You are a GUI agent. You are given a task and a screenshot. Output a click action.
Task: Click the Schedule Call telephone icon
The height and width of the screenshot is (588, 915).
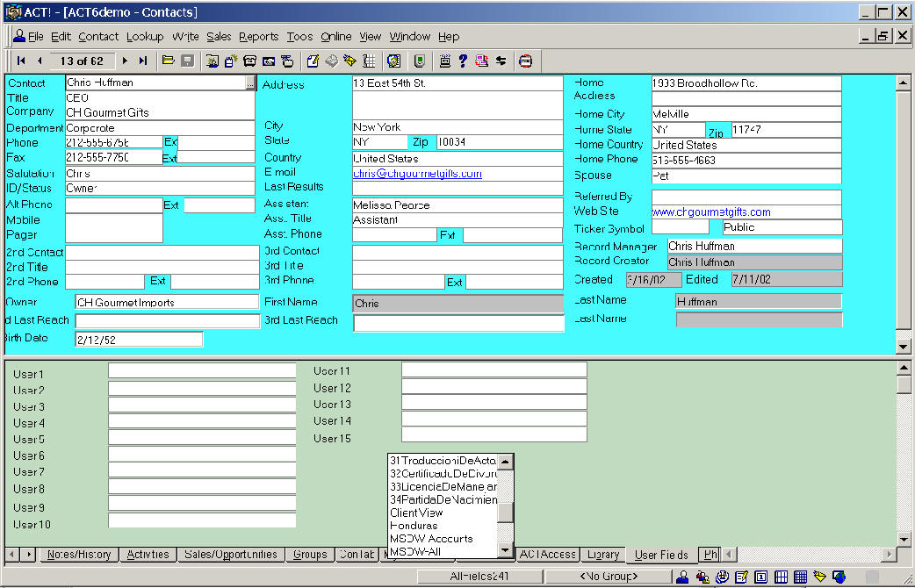pos(249,61)
